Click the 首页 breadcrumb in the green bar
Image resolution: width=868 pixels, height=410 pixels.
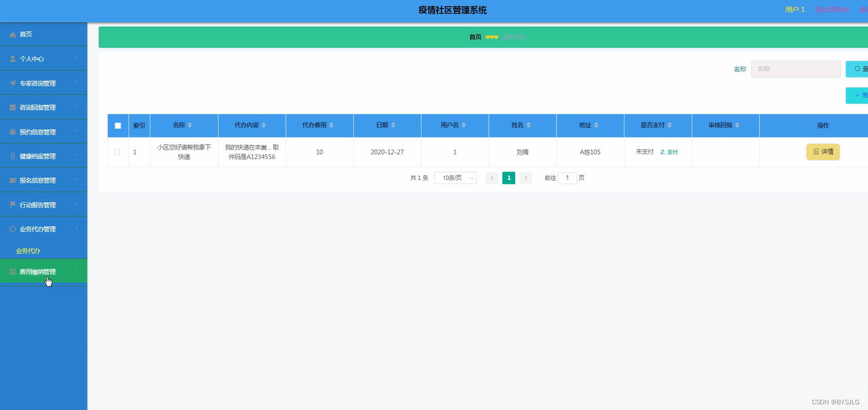(475, 37)
